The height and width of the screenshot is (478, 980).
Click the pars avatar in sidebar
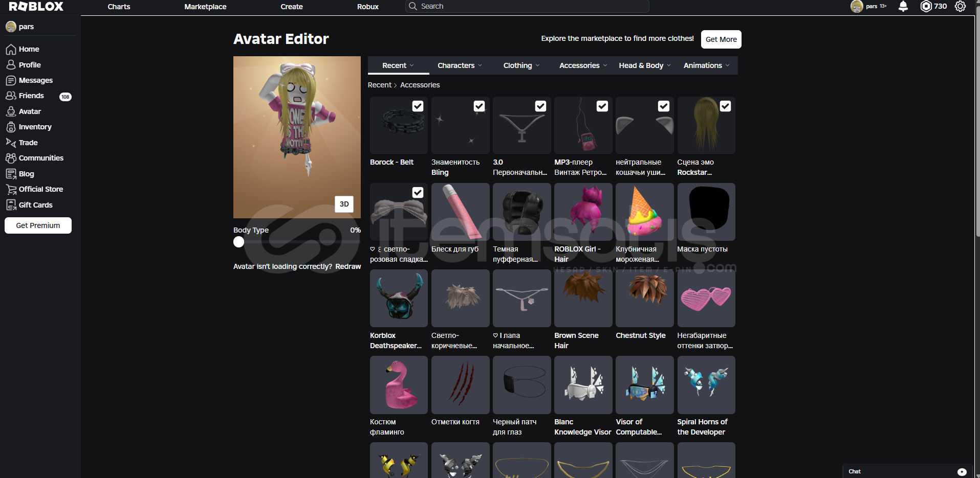(11, 27)
